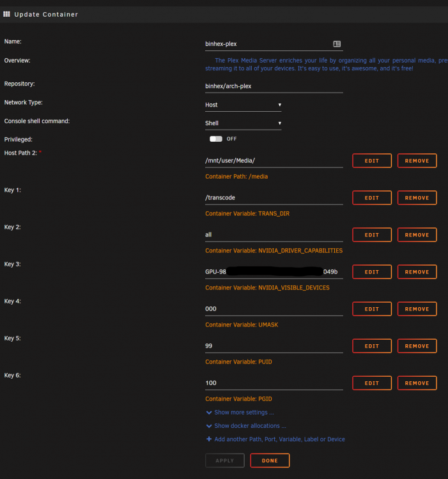
Task: Click Container Variable: NVIDIA_DRIVER_CAPABILITIES text
Action: 274,251
